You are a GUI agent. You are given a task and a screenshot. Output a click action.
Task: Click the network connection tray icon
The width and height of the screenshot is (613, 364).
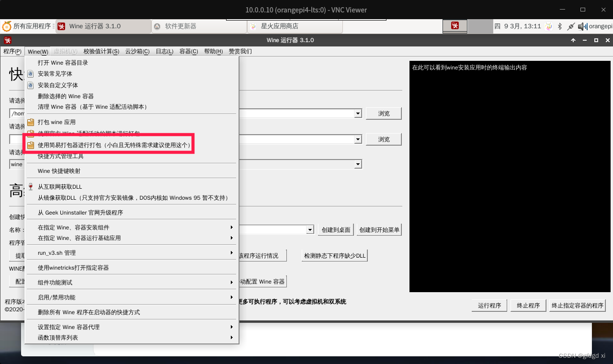coord(571,26)
